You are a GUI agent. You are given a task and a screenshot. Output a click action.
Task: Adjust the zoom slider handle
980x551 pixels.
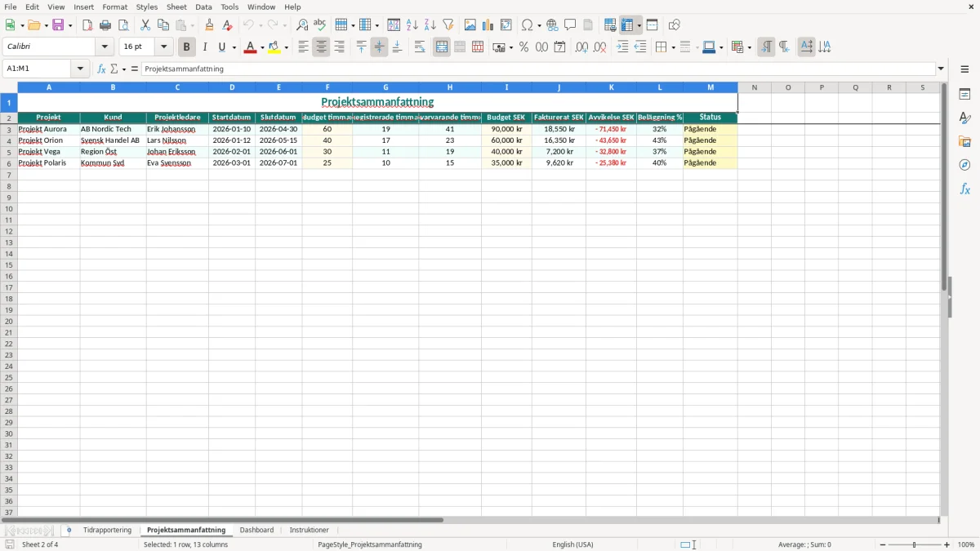(914, 544)
